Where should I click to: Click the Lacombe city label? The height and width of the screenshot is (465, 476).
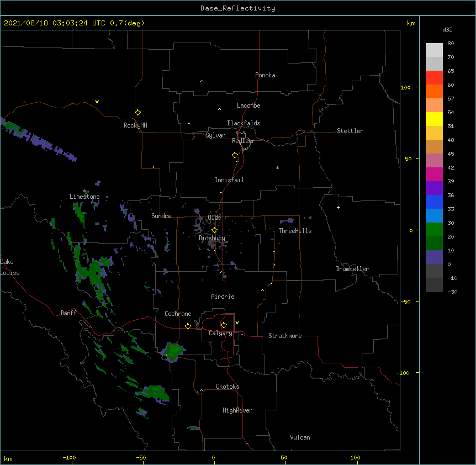[x=248, y=105]
